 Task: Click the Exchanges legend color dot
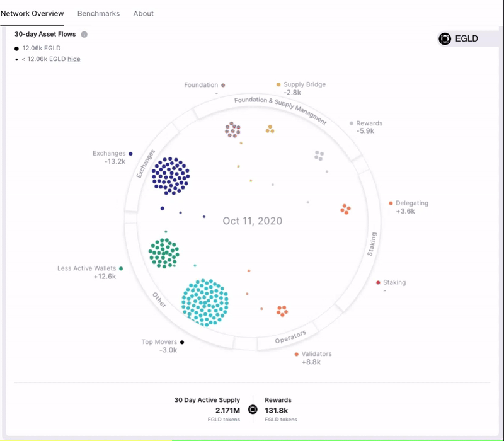(x=130, y=154)
